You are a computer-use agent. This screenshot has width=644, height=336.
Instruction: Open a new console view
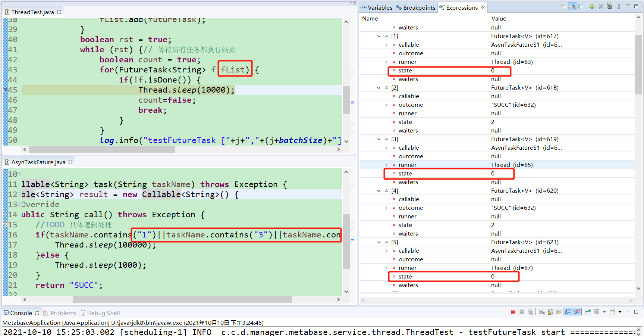coord(612,312)
